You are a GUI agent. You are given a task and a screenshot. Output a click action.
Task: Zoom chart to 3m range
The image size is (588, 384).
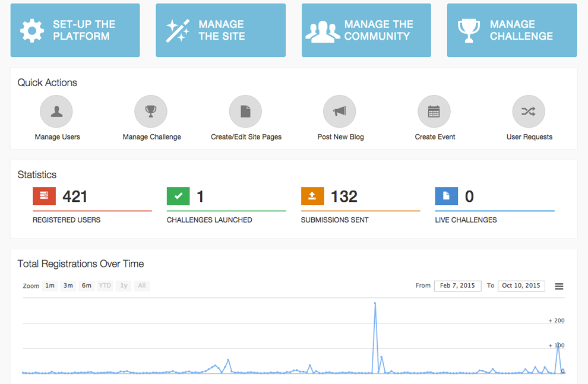click(68, 285)
